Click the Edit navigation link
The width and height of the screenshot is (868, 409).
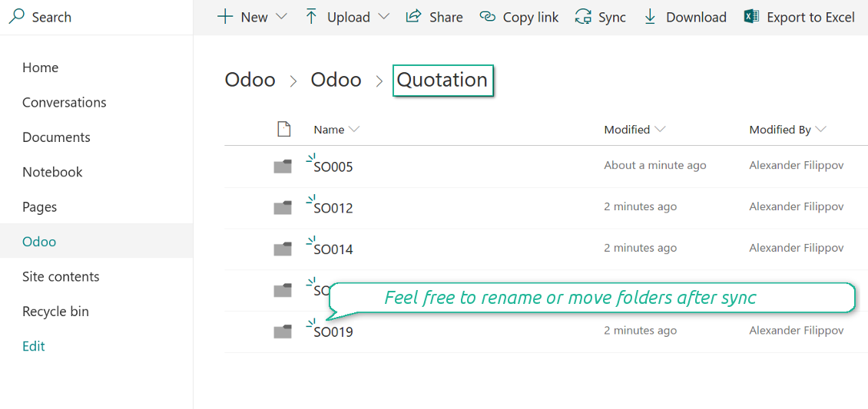pyautogui.click(x=34, y=346)
